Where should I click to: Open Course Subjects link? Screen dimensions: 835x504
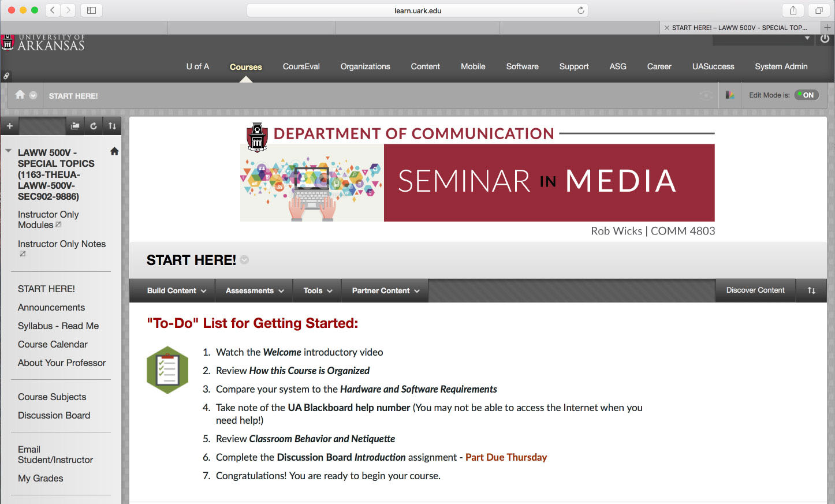pos(52,397)
